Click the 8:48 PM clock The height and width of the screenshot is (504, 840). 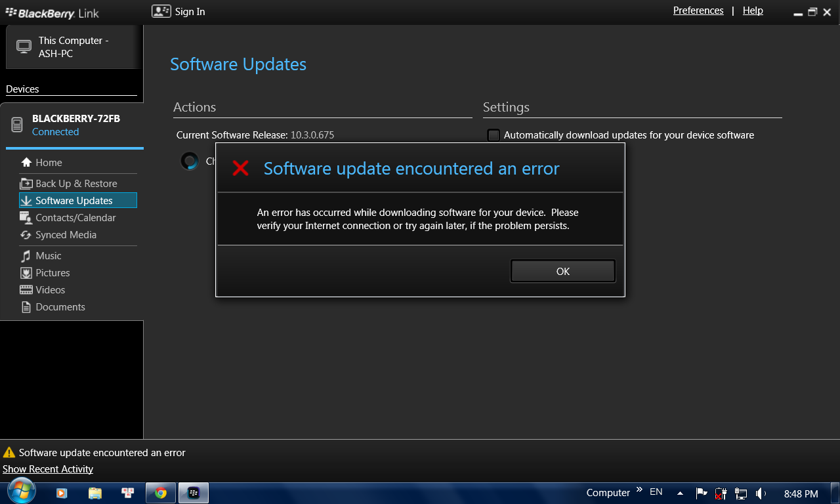801,493
